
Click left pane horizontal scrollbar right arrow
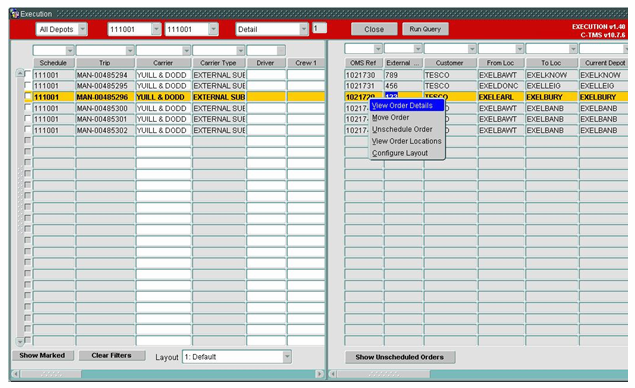click(320, 374)
